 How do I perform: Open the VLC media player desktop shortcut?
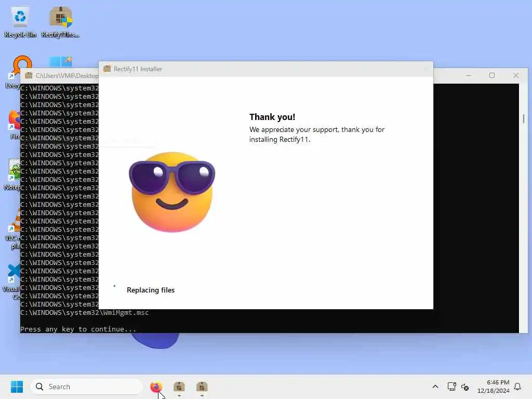13,229
